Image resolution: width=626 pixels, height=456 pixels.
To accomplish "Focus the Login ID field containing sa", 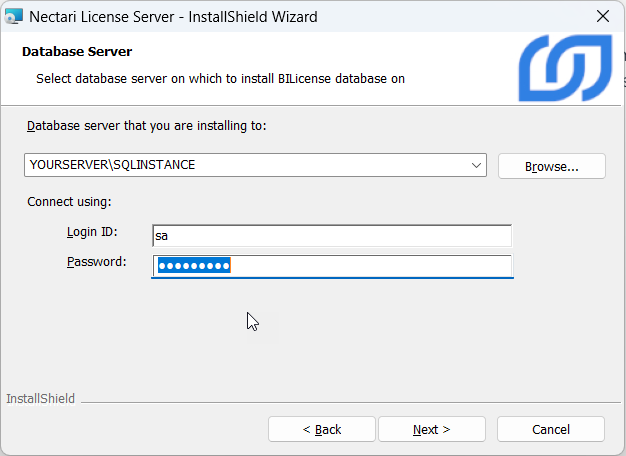I will (x=330, y=236).
